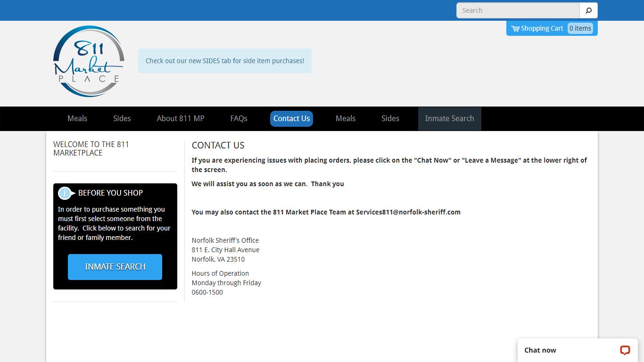644x362 pixels.
Task: Open first Sides menu item
Action: [x=122, y=118]
